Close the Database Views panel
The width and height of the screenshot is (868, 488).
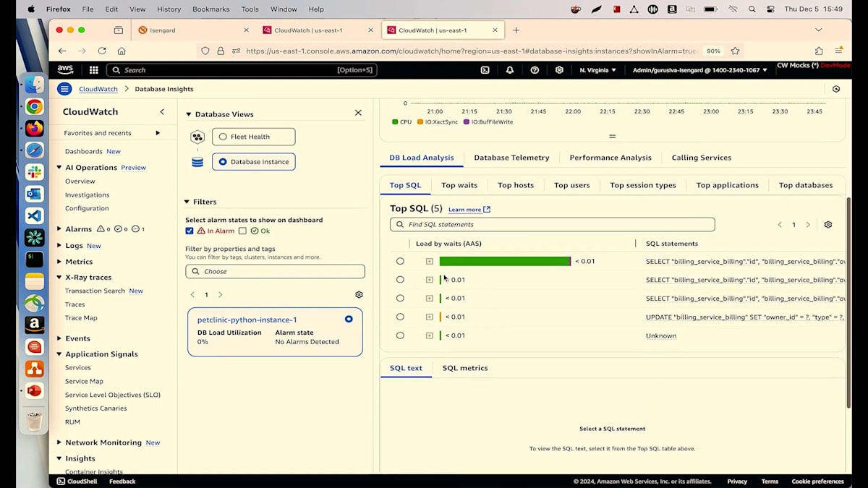pyautogui.click(x=358, y=113)
